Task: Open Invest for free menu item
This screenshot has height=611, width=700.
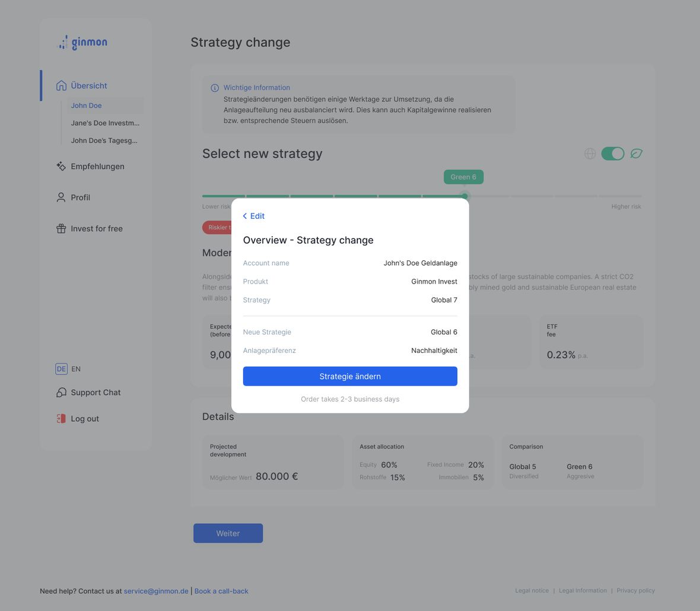Action: pyautogui.click(x=97, y=228)
